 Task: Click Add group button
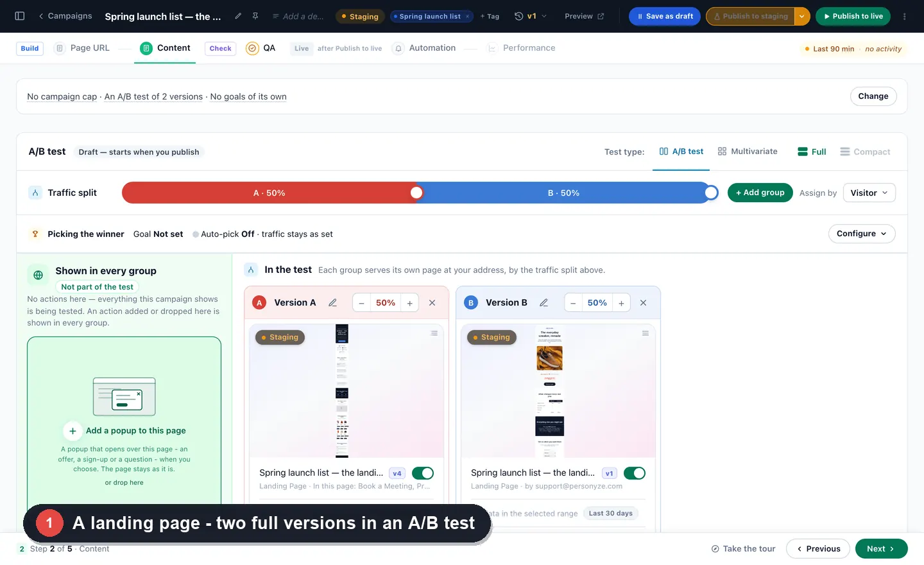click(x=760, y=193)
